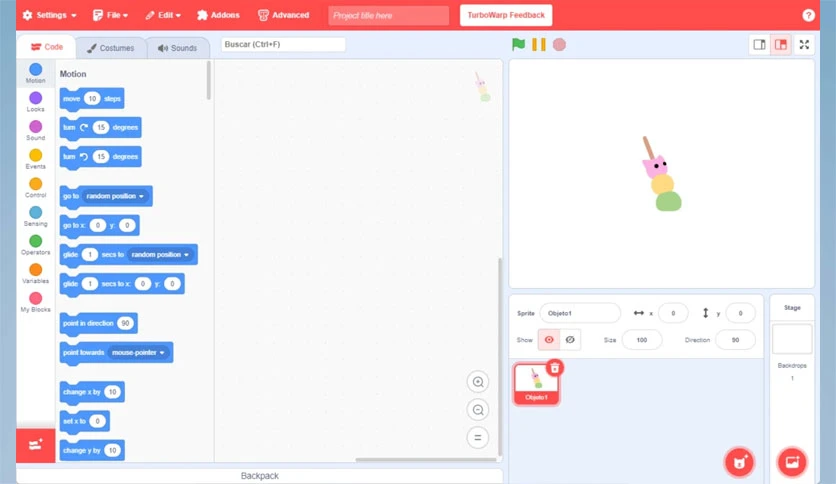This screenshot has width=836, height=484.
Task: Click the Buscar (Ctrl+F) search box
Action: pos(283,44)
